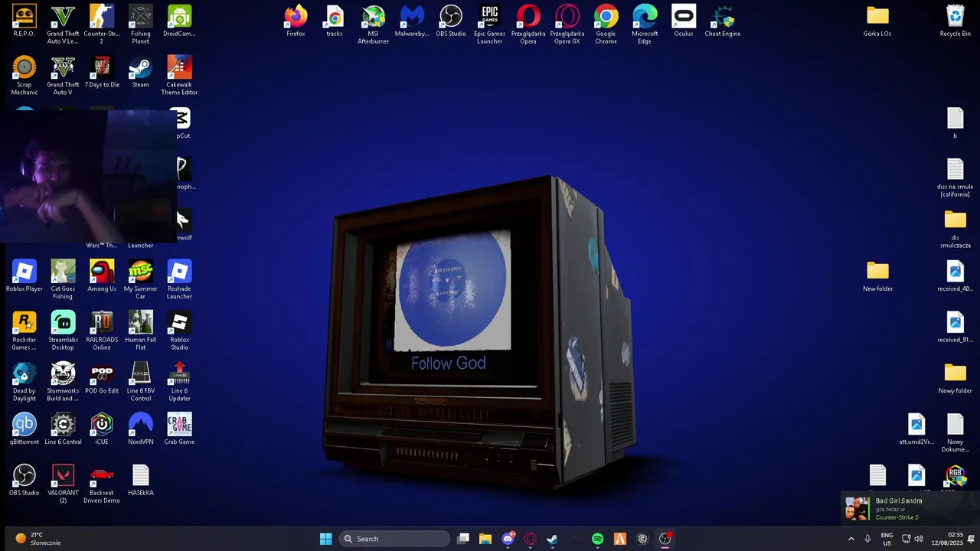Open Stormworks Build and Rescue shortcut

(63, 382)
